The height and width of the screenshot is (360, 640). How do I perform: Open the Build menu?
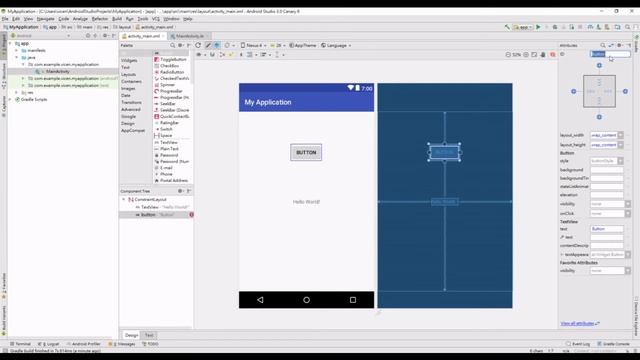[117, 19]
